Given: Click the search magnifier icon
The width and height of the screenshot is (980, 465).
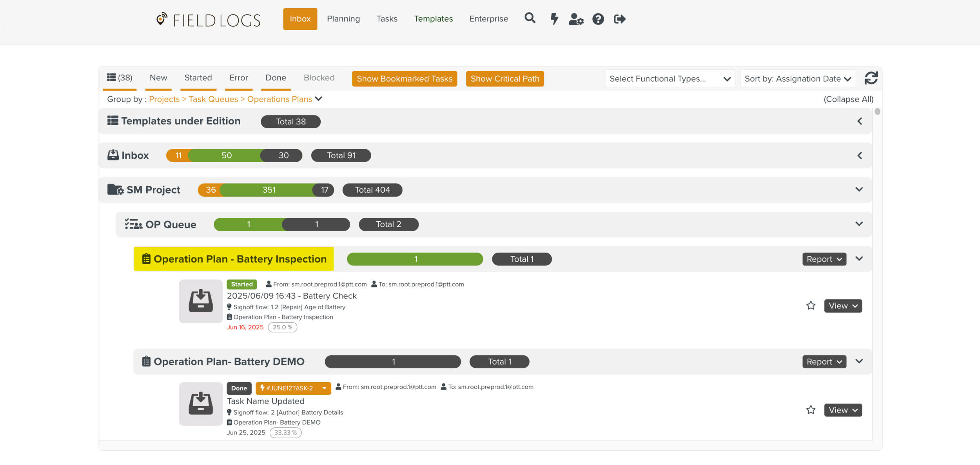Looking at the screenshot, I should coord(530,18).
